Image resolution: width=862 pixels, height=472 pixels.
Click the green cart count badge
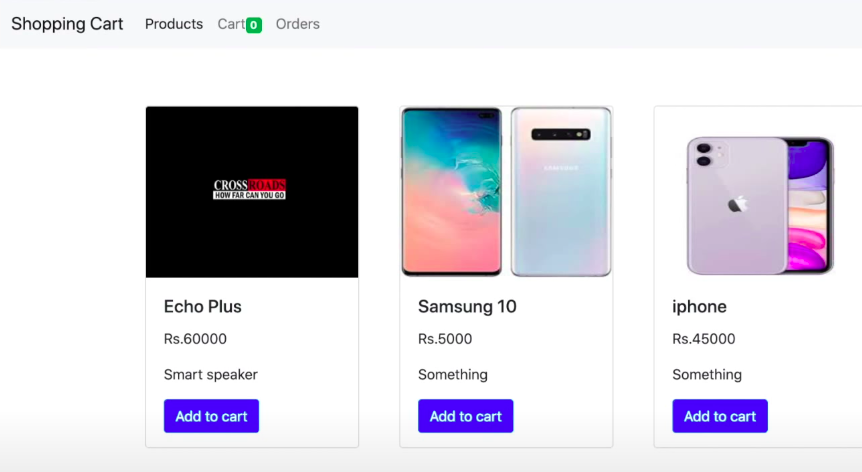coord(254,25)
